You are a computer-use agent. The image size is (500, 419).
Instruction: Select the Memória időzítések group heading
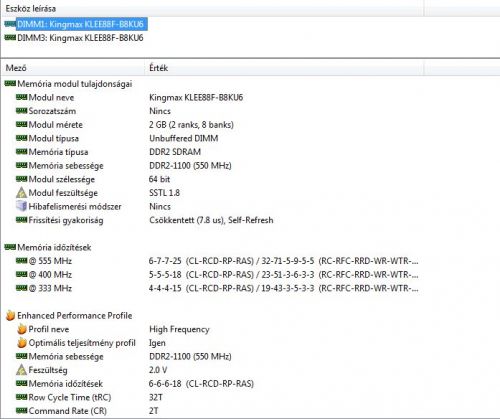pyautogui.click(x=54, y=247)
